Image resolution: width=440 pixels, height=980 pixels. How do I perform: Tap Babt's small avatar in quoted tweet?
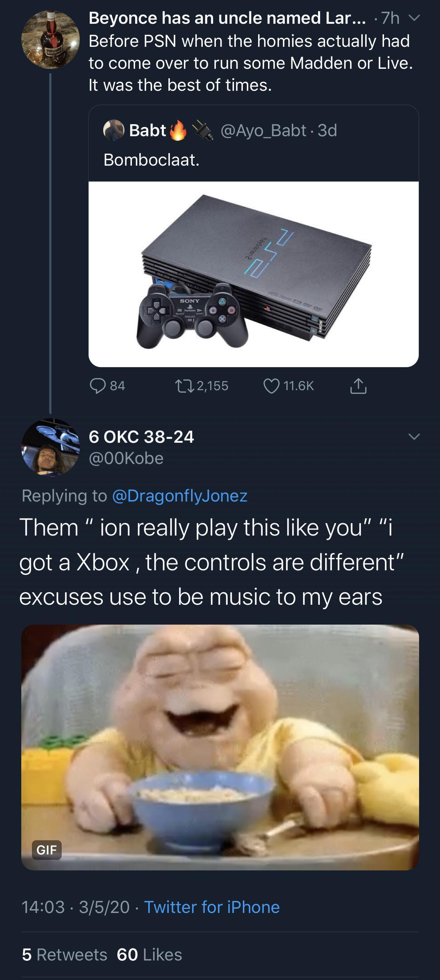tap(113, 130)
